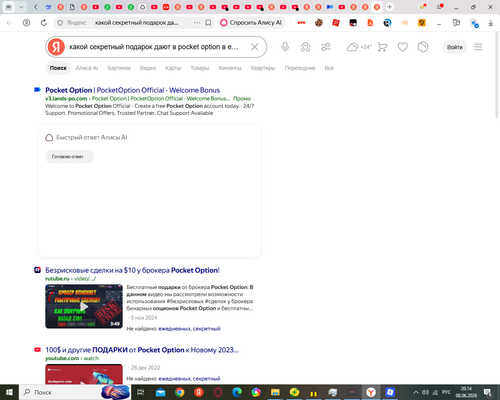Open the downloads arrow icon
Image resolution: width=500 pixels, height=400 pixels.
pyautogui.click(x=491, y=23)
